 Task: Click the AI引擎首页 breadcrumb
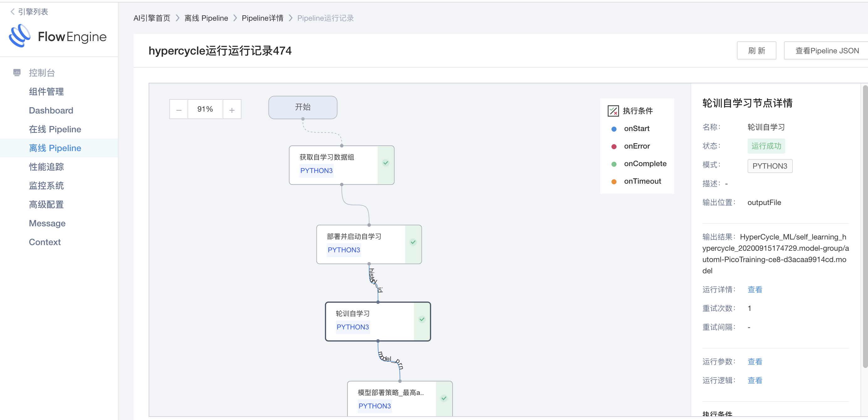click(x=152, y=18)
